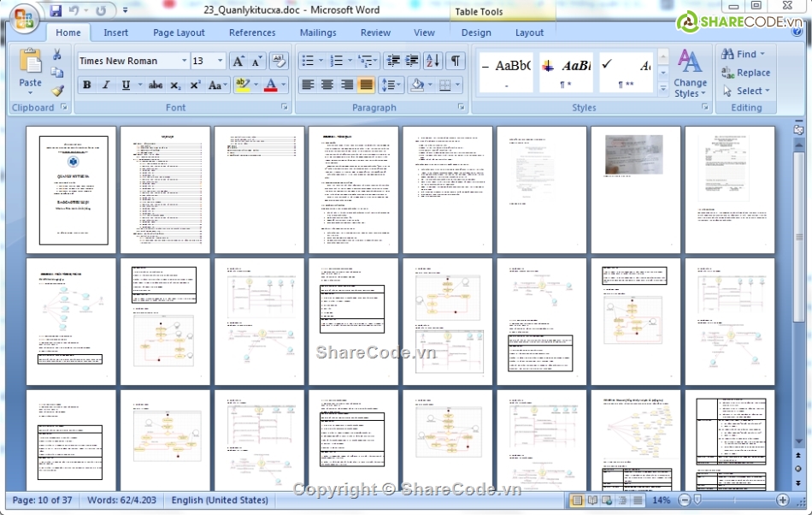
Task: Click the word count in status bar
Action: click(x=121, y=500)
